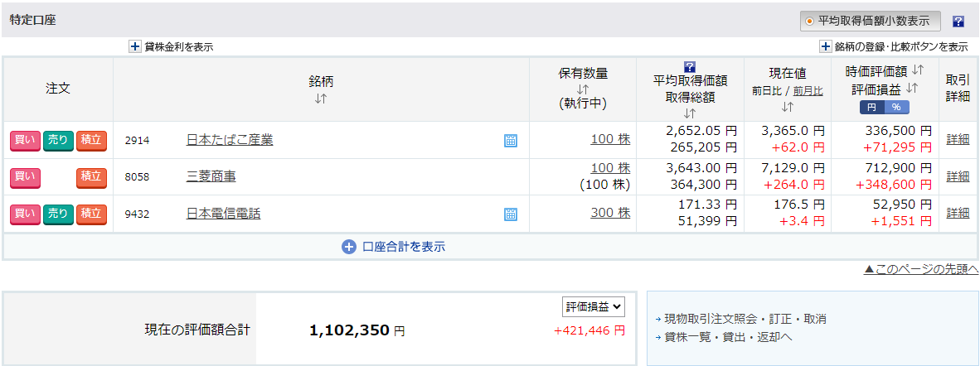980x366 pixels.
Task: Click the help icon beside 平均取得価額小数表示
Action: pos(958,22)
